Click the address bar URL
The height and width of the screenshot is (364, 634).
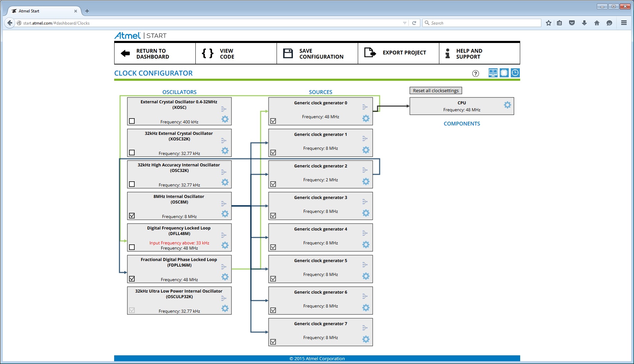tap(56, 23)
